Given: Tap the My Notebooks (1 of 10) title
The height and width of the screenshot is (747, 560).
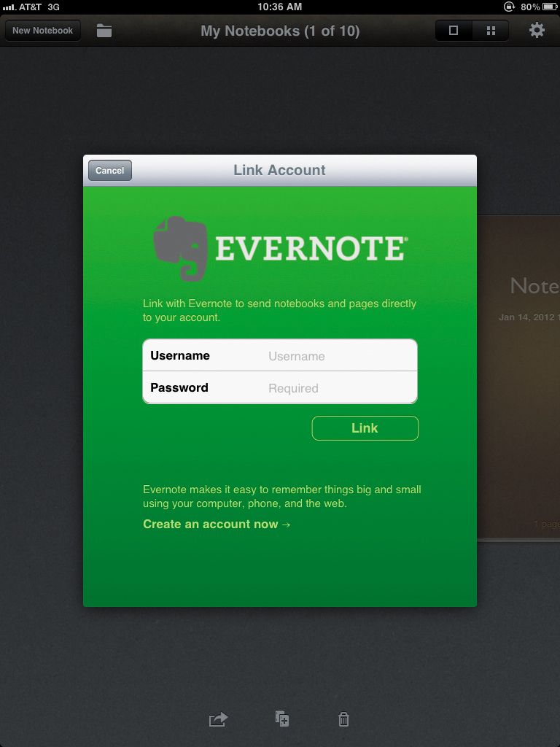Looking at the screenshot, I should tap(280, 31).
